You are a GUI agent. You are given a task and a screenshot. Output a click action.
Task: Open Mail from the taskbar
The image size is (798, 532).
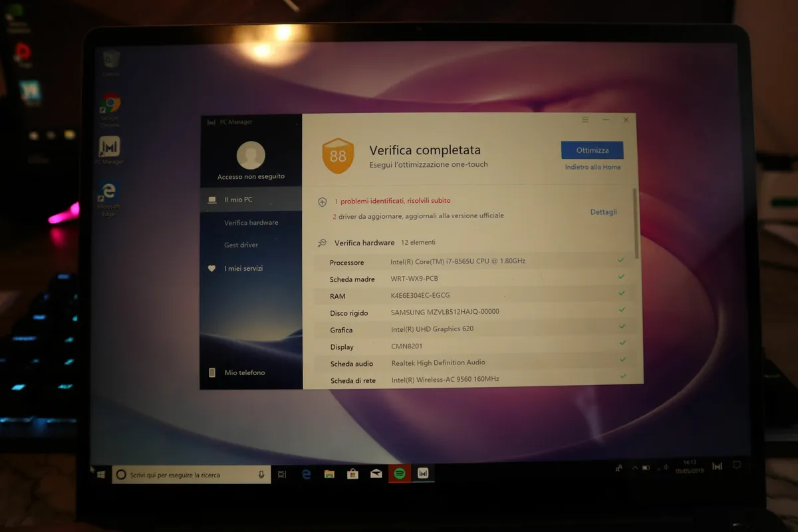376,474
